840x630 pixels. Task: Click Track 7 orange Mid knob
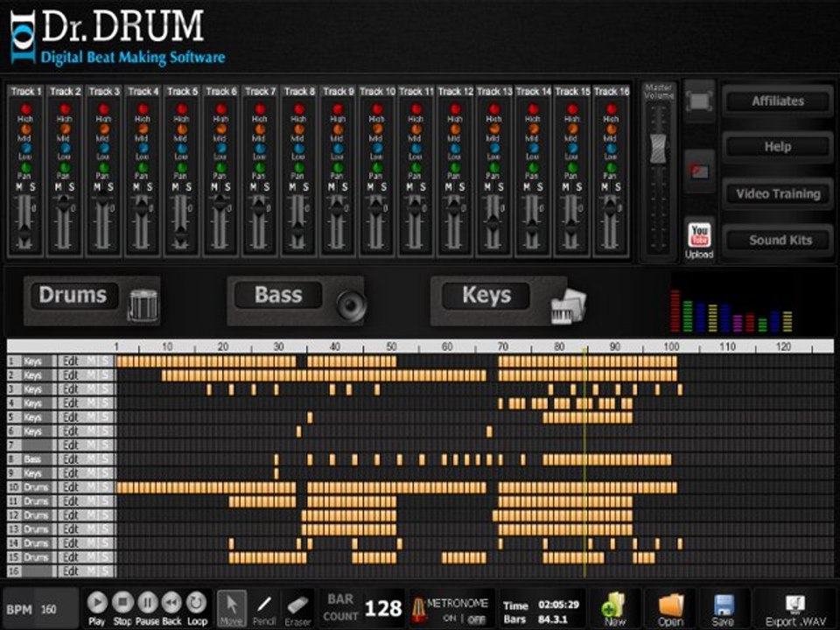(260, 129)
